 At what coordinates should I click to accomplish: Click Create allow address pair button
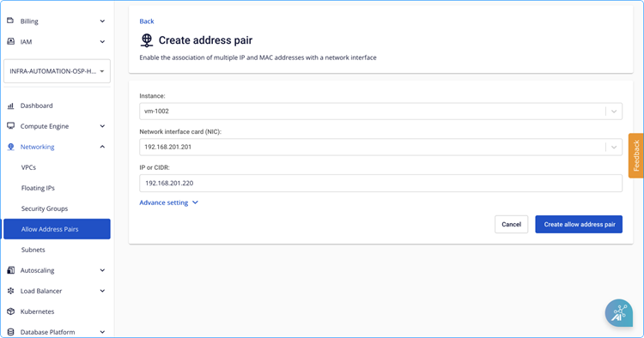[x=579, y=225]
